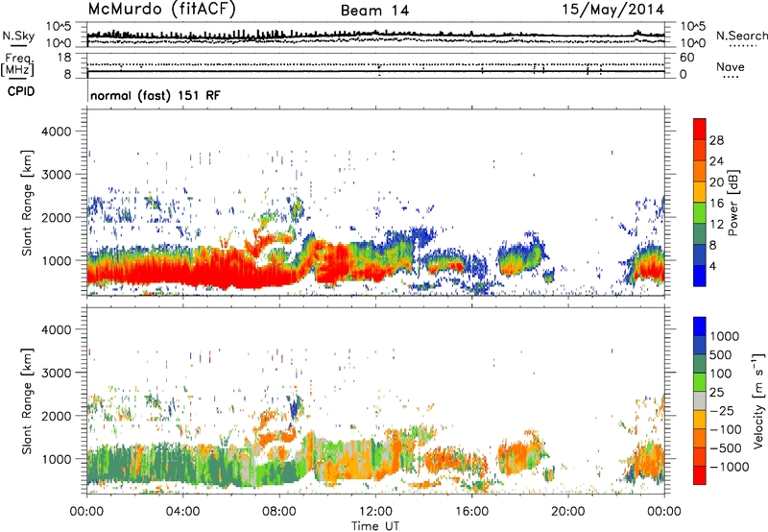
Task: Click the 08:00 time tick label
Action: pyautogui.click(x=279, y=512)
